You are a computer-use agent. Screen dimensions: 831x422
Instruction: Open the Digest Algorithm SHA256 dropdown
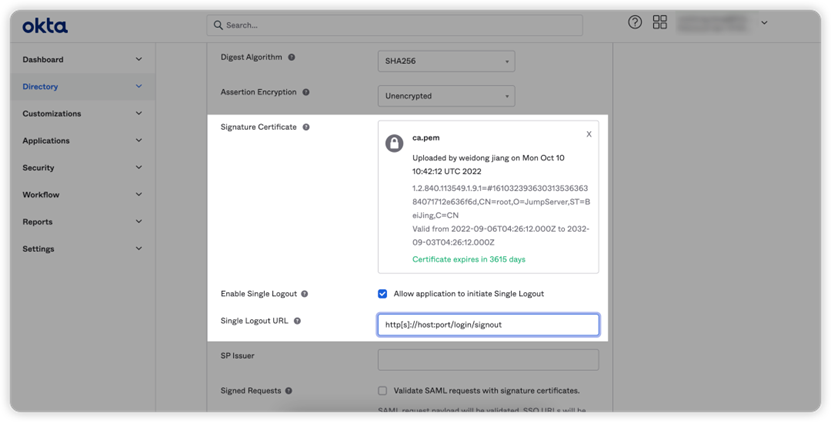(x=446, y=61)
